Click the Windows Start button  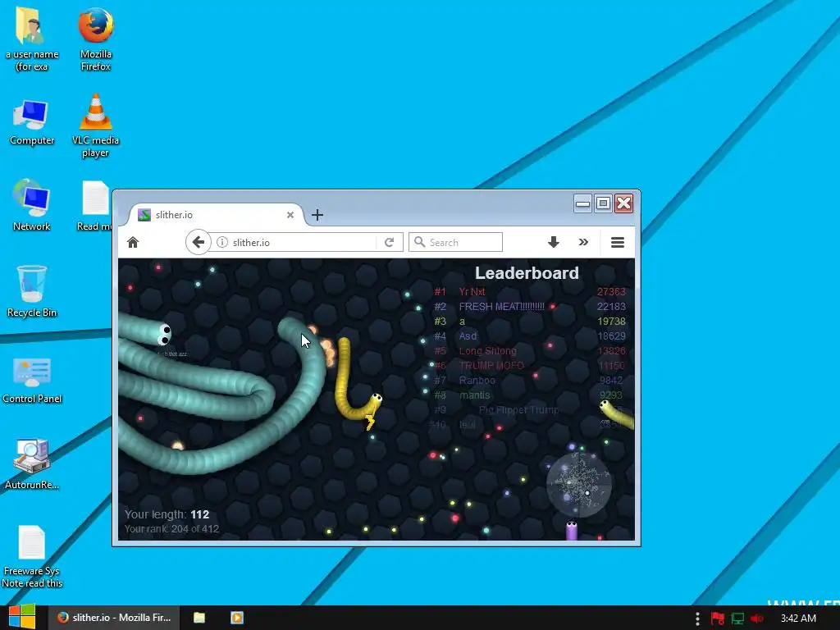pos(22,617)
